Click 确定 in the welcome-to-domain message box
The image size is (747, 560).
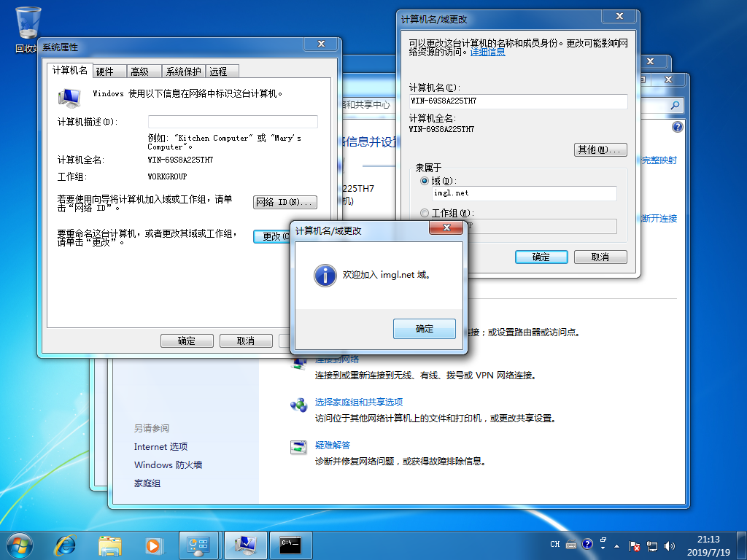click(424, 329)
